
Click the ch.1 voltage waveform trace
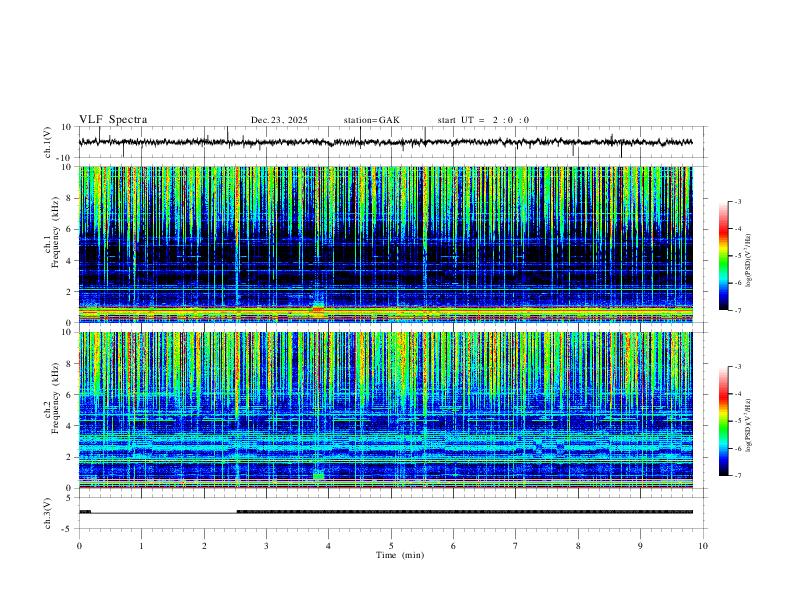point(385,142)
